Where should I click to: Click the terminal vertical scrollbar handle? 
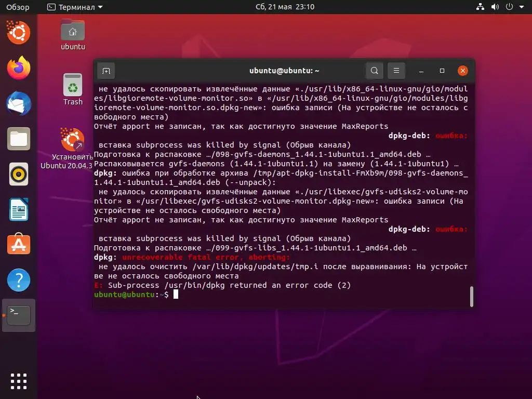point(471,297)
